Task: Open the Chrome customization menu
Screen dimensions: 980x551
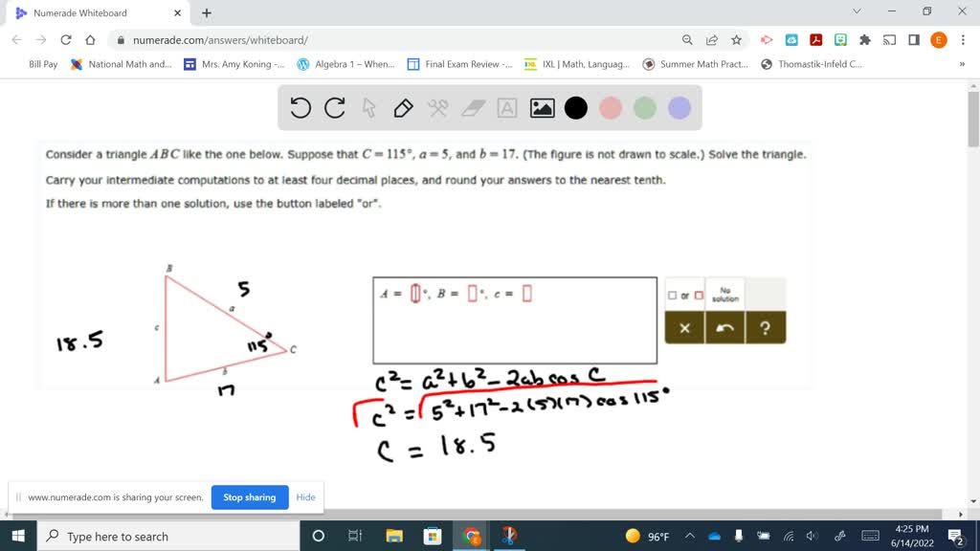Action: coord(963,39)
